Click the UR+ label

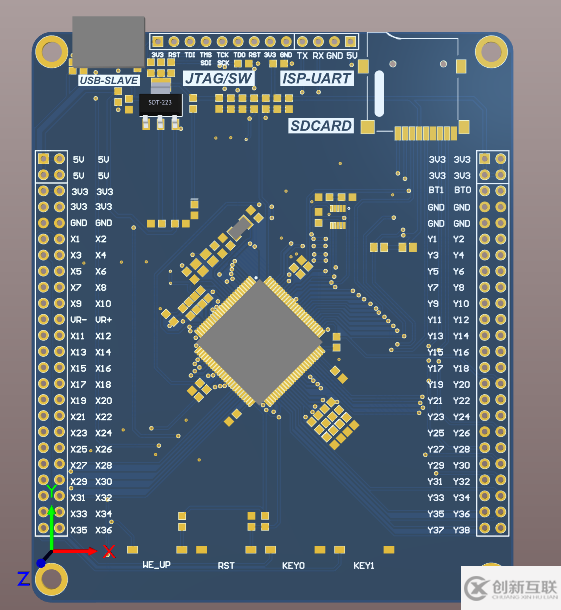pyautogui.click(x=103, y=320)
